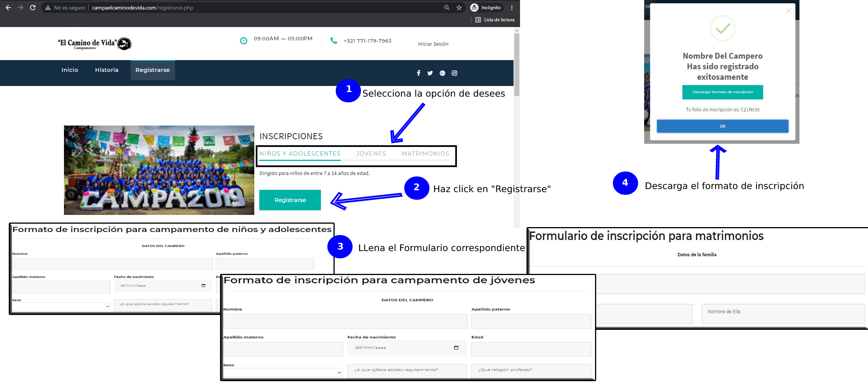The height and width of the screenshot is (388, 868).
Task: Click the browser back arrow
Action: (8, 8)
